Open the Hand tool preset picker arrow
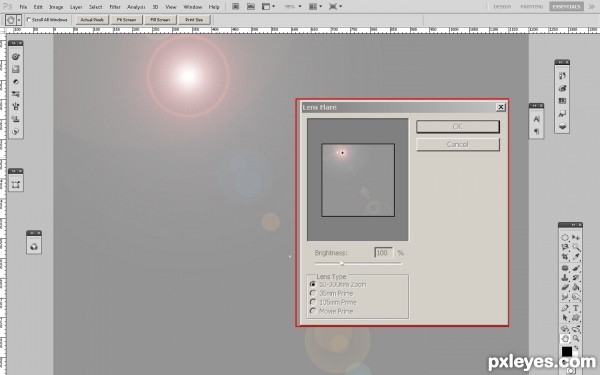Screen dimensions: 600x375 (x=19, y=20)
